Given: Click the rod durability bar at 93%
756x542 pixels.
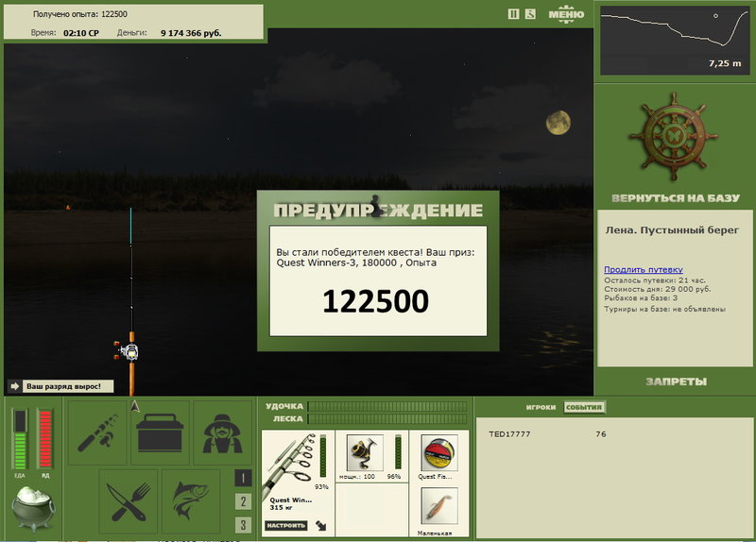Looking at the screenshot, I should 322,455.
